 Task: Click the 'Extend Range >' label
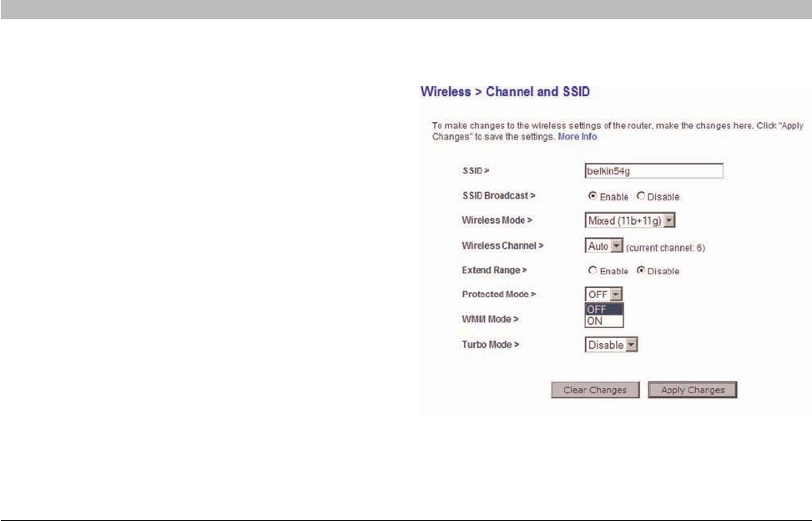click(495, 271)
